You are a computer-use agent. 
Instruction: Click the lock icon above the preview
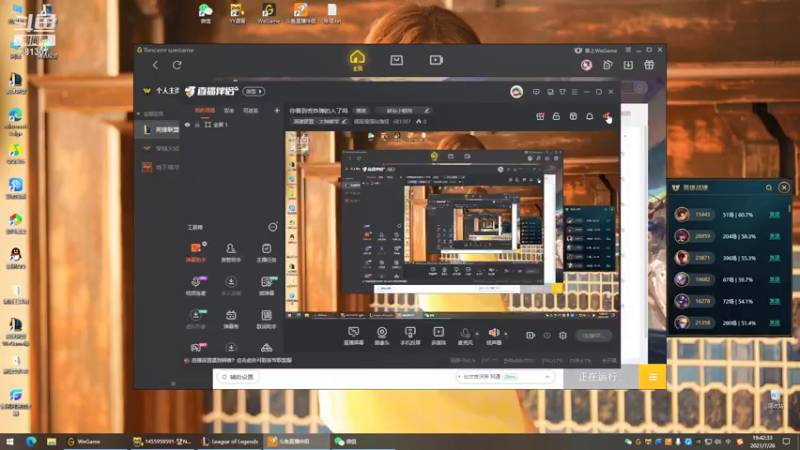(556, 117)
